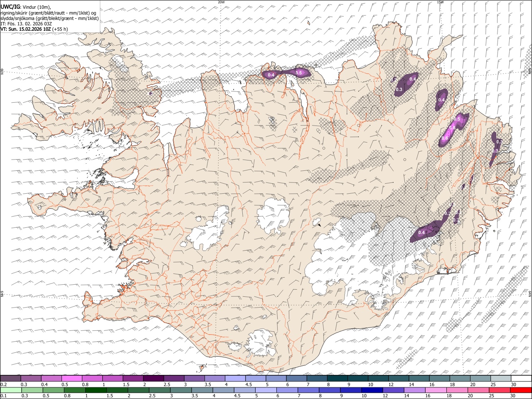Pick the light lavender top-row swatch at 4
The width and height of the screenshot is (532, 399).
point(235,378)
